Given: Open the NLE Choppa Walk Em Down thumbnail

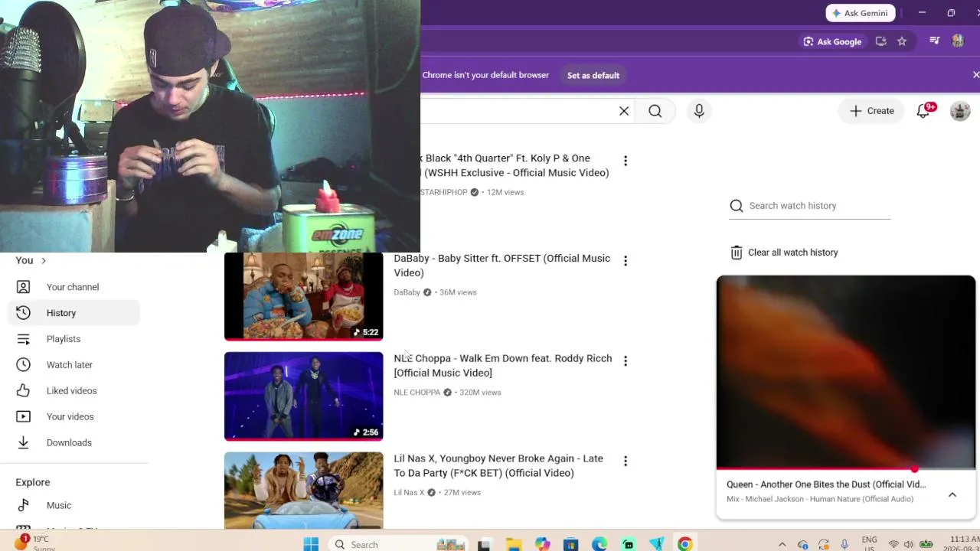Looking at the screenshot, I should [x=303, y=396].
